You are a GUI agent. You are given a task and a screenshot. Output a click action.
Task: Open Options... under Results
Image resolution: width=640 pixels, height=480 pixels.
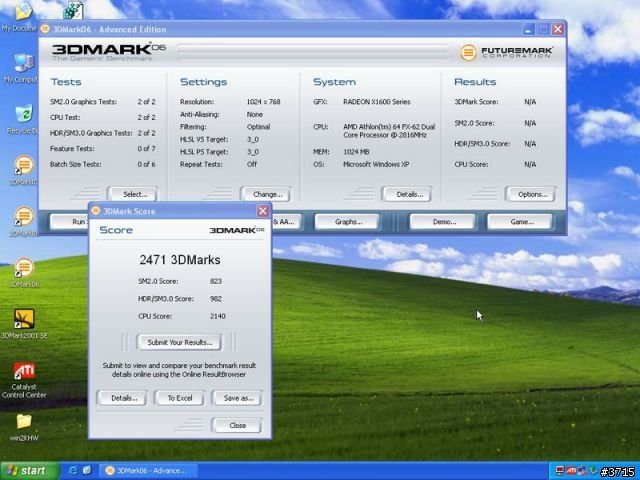click(x=531, y=194)
